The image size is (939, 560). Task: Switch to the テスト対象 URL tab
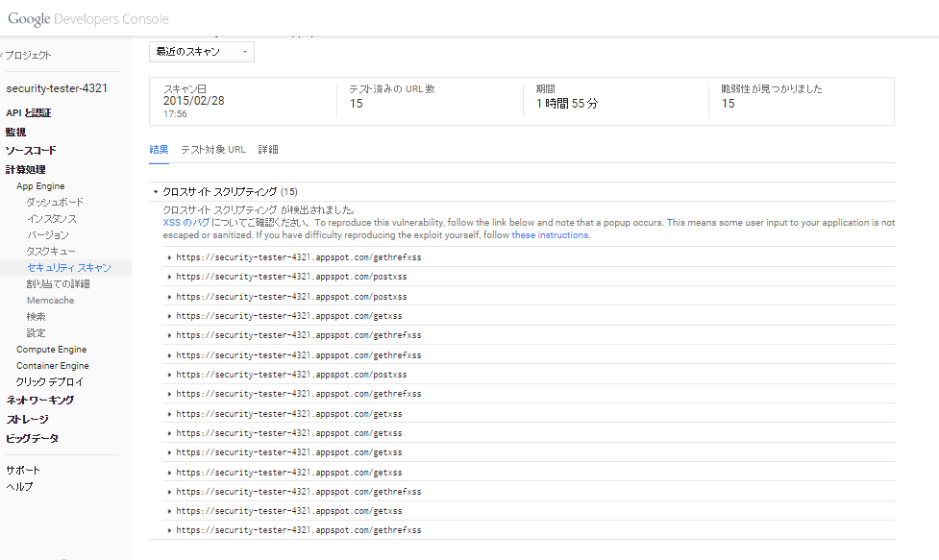coord(213,150)
